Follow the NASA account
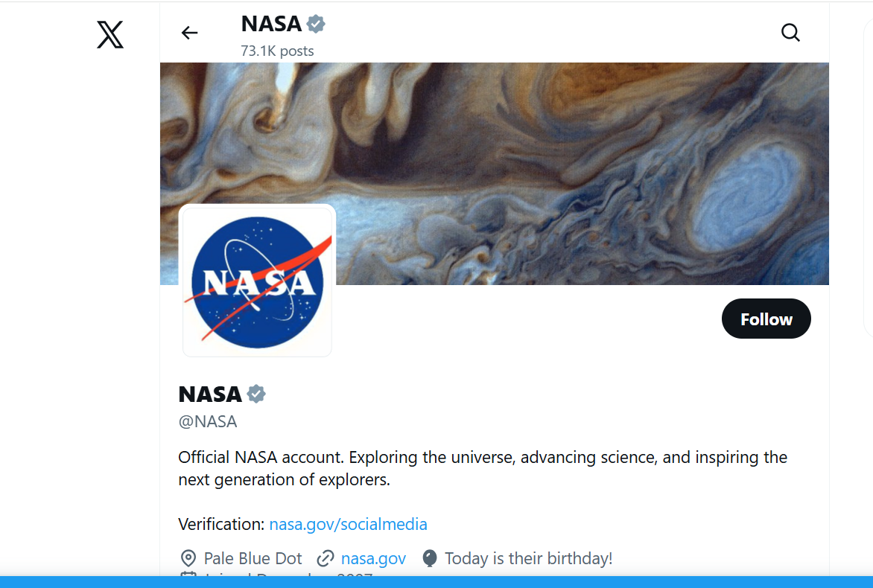Viewport: 873px width, 588px height. (x=766, y=319)
